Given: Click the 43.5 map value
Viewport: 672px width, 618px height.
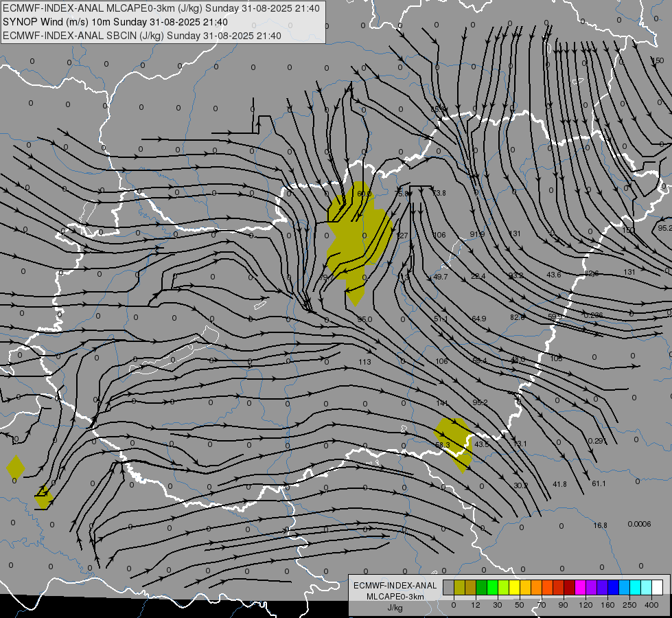Looking at the screenshot, I should (x=481, y=444).
